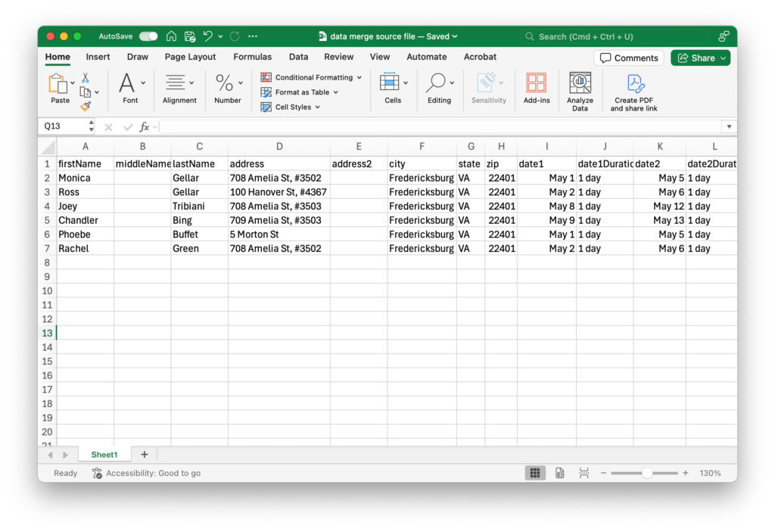The image size is (775, 532).
Task: Switch to Page Layout view icon in status bar
Action: click(559, 473)
